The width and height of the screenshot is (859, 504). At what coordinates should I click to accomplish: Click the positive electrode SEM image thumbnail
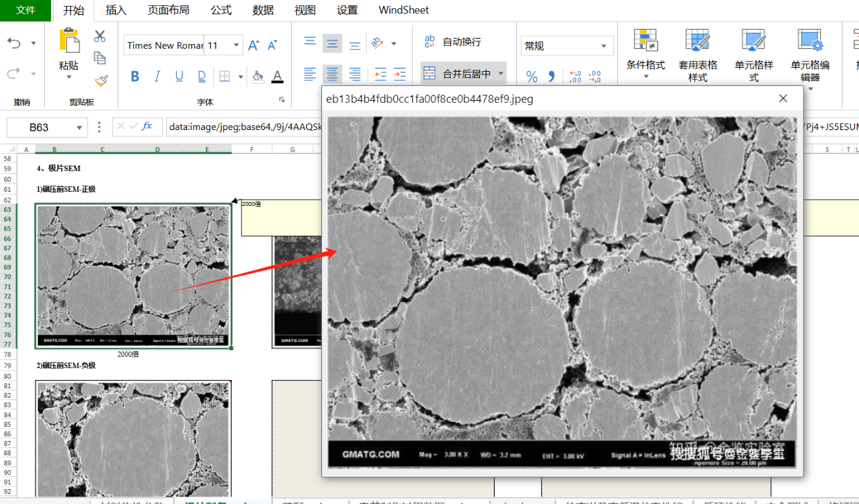133,276
